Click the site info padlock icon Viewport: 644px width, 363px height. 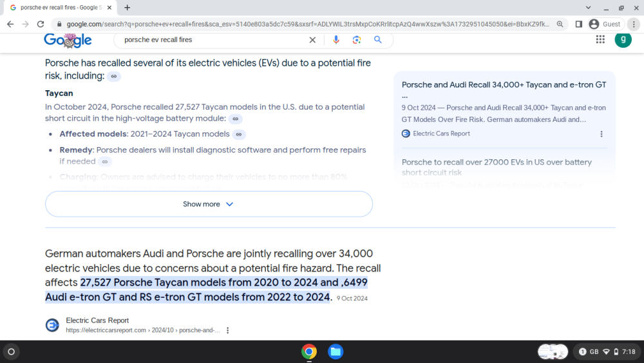[59, 25]
